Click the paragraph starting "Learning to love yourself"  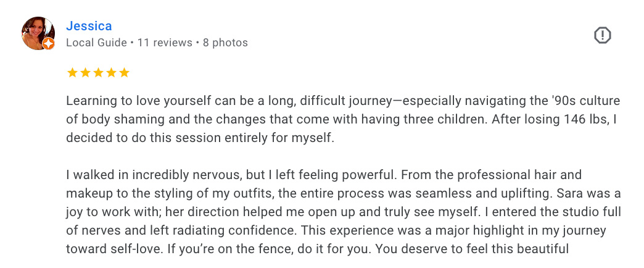[342, 119]
